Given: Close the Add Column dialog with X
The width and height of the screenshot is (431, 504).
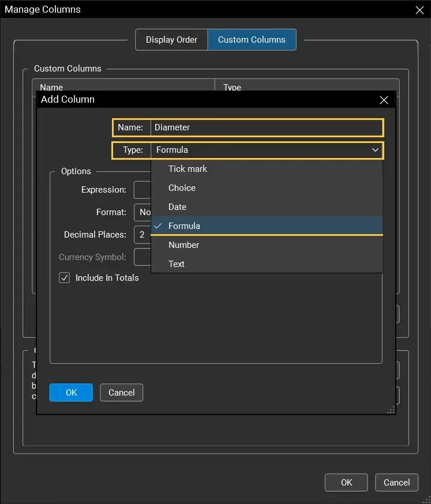Looking at the screenshot, I should click(x=384, y=99).
